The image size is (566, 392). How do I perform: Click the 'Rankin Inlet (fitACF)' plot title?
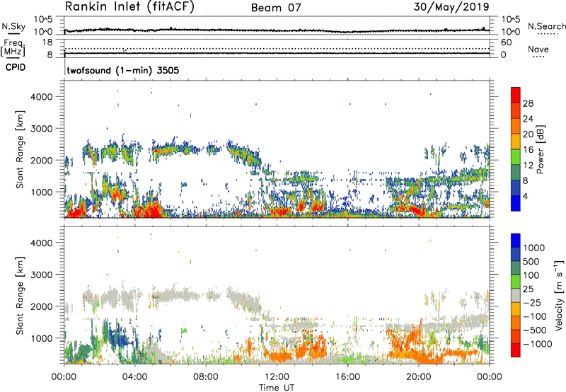[129, 6]
